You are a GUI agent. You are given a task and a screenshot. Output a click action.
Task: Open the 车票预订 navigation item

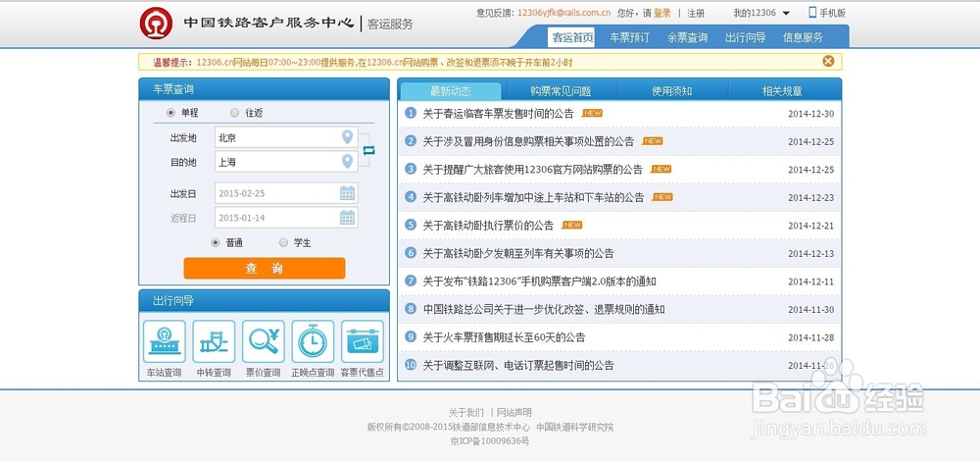(629, 37)
